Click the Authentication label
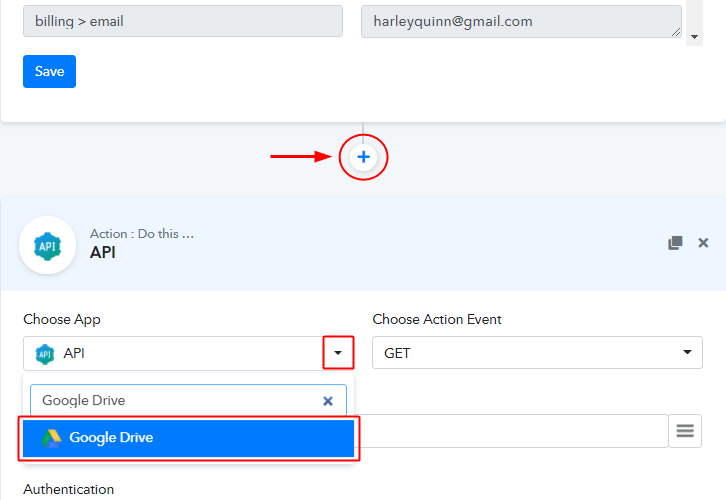Image resolution: width=726 pixels, height=500 pixels. tap(69, 489)
